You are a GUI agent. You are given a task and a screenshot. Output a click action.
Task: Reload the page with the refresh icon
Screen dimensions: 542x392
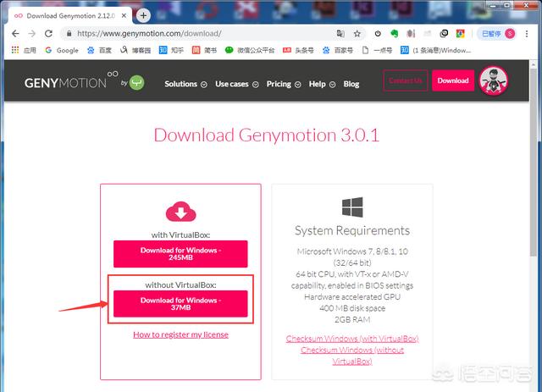[x=47, y=34]
